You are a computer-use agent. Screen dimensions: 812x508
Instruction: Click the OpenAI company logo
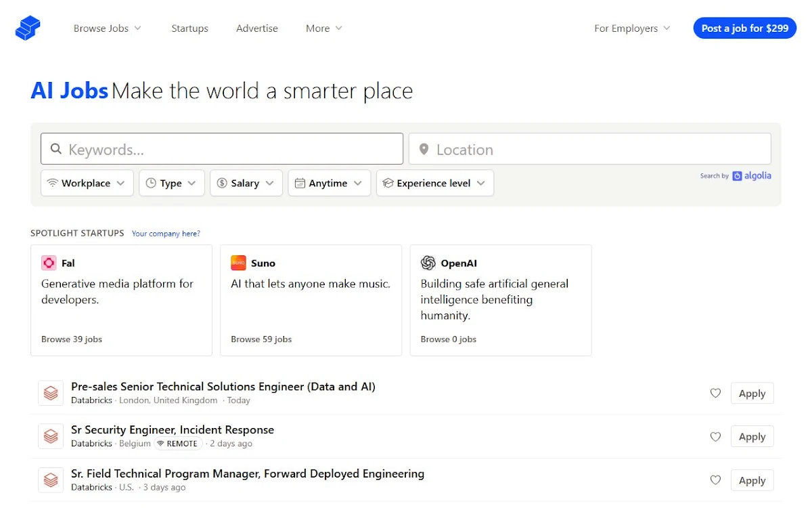pyautogui.click(x=428, y=263)
